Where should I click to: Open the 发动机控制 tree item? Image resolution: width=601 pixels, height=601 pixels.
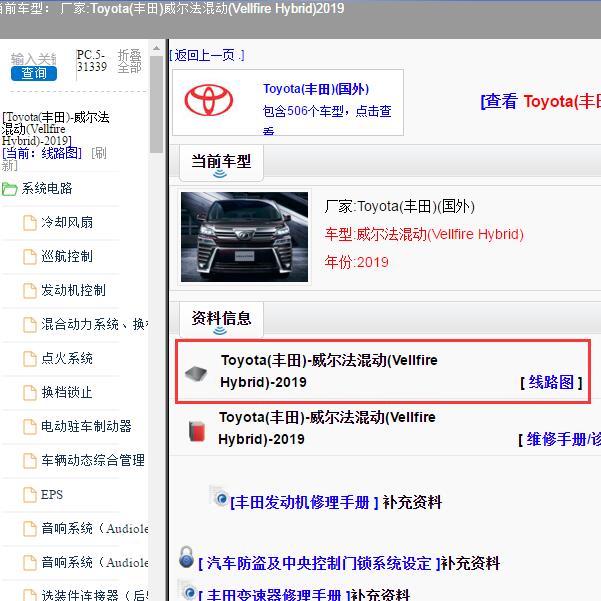[x=74, y=291]
